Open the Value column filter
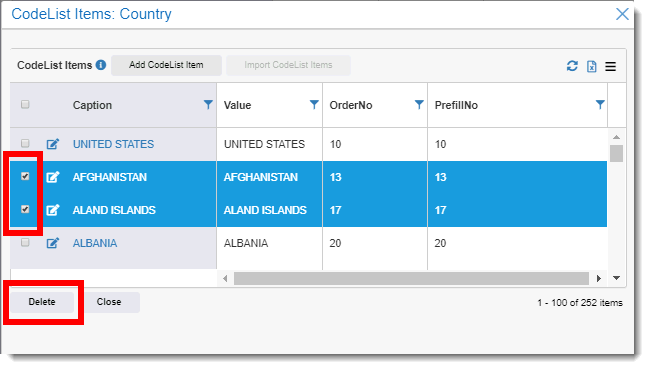 tap(314, 105)
